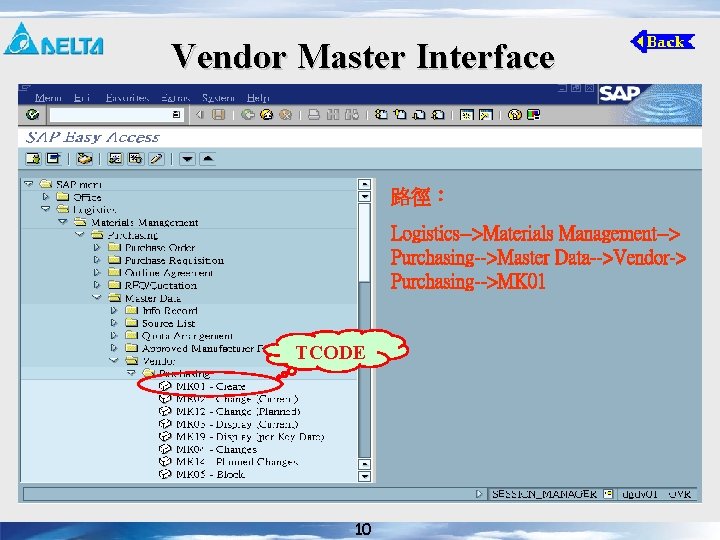Click the User Menu icon

click(33, 159)
